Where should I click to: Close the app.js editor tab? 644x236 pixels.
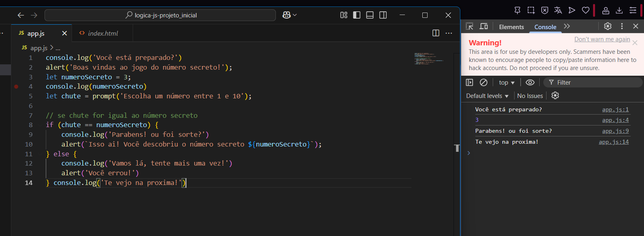click(64, 33)
